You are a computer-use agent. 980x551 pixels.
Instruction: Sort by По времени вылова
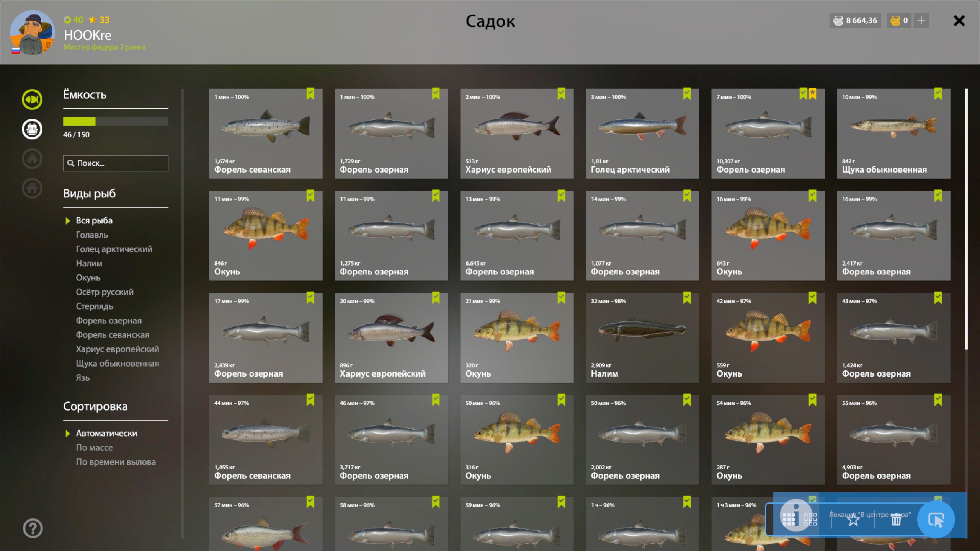pos(116,462)
